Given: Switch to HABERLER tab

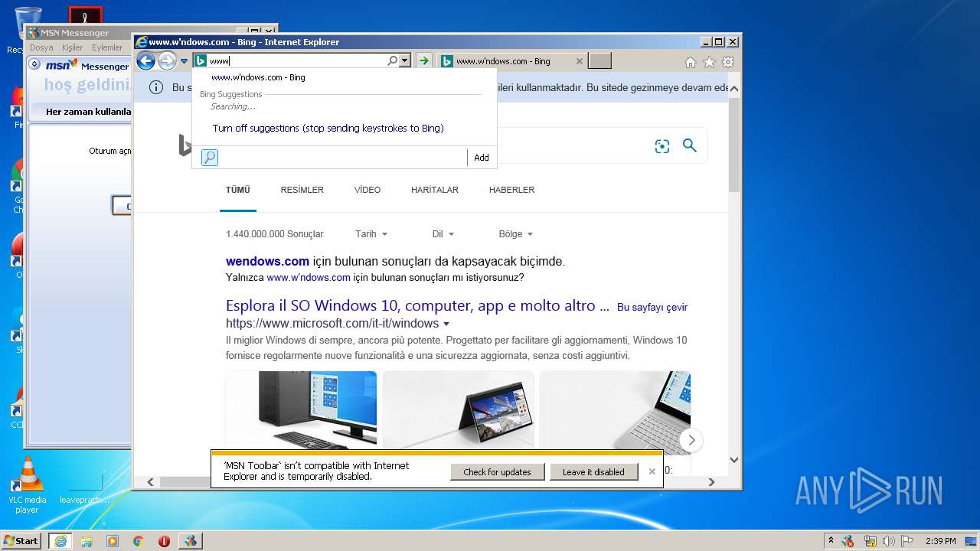Looking at the screenshot, I should coord(512,190).
